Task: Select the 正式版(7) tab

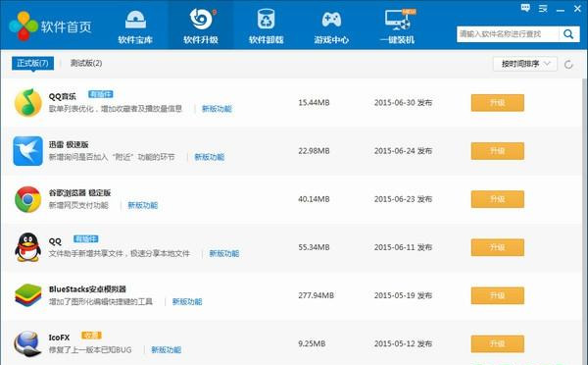Action: pyautogui.click(x=32, y=63)
